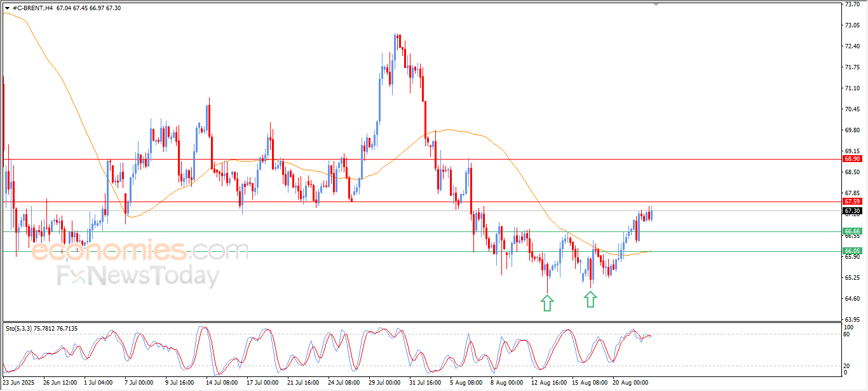Select the red 68.90 price level tag
Viewport: 868px width, 391px height.
tap(852, 158)
